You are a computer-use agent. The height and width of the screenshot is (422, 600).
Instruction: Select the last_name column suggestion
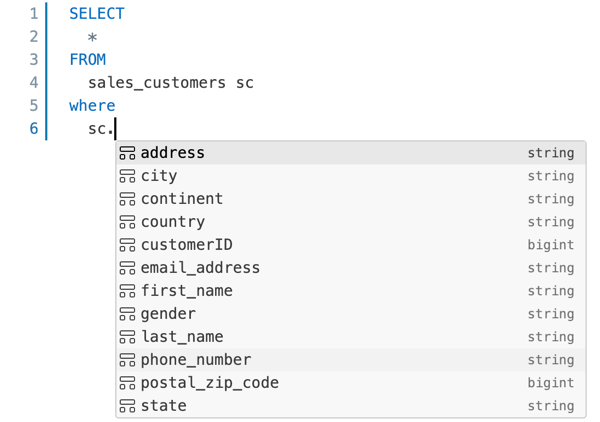click(181, 337)
